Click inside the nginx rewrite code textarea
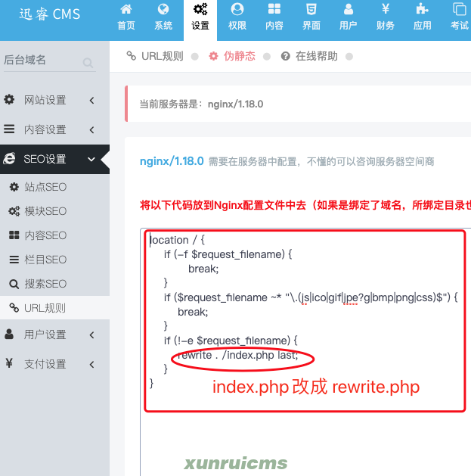This screenshot has width=471, height=476. click(x=305, y=352)
